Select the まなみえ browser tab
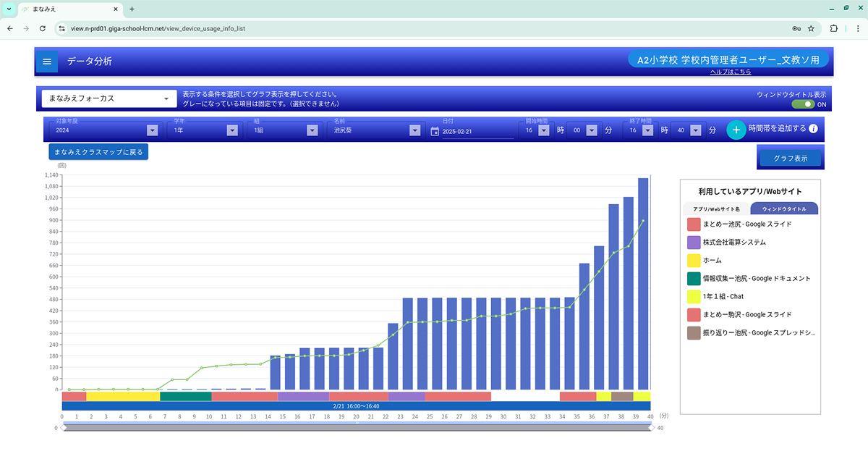This screenshot has height=467, width=868. tap(69, 9)
